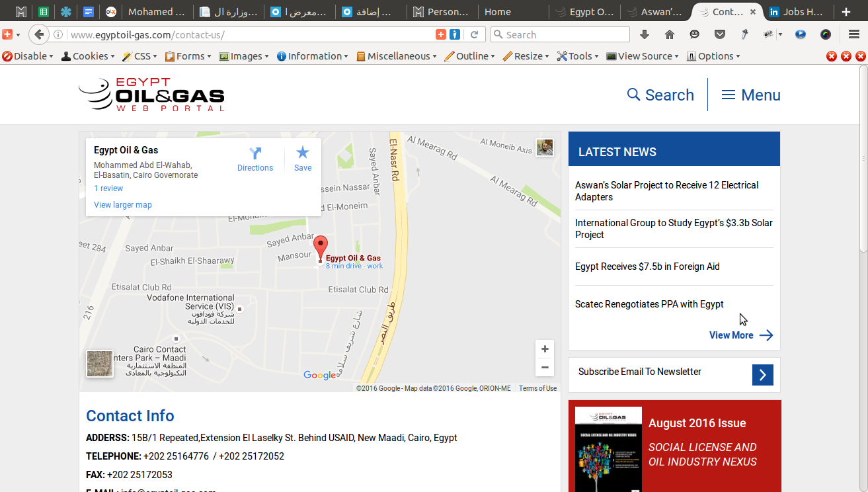Open the browser hamburger menu
Screen dimensions: 868x492
coord(854,34)
